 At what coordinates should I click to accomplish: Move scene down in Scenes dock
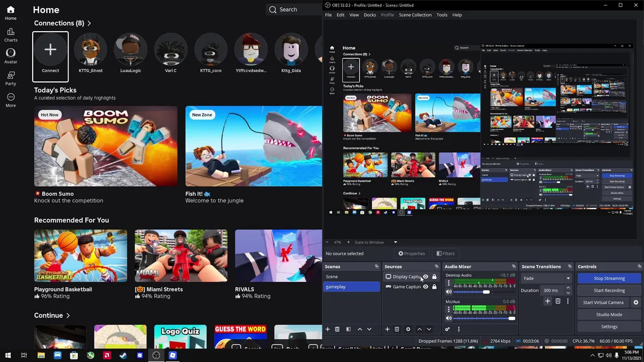pos(369,329)
